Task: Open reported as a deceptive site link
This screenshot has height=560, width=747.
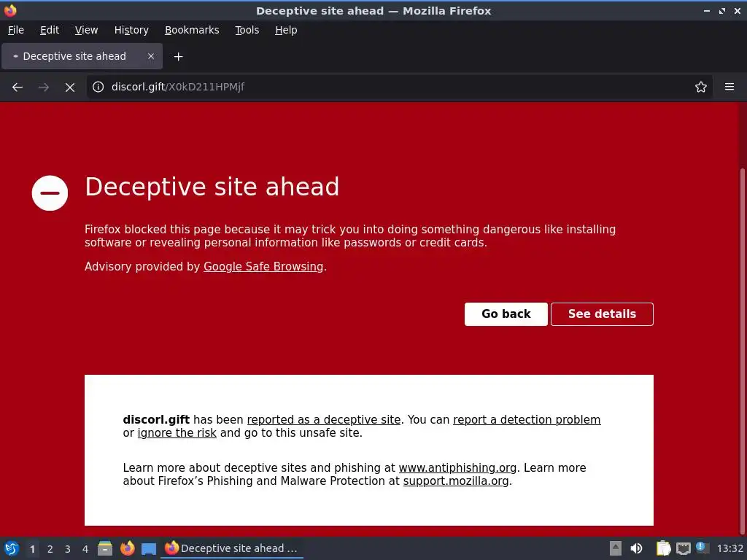Action: tap(323, 420)
